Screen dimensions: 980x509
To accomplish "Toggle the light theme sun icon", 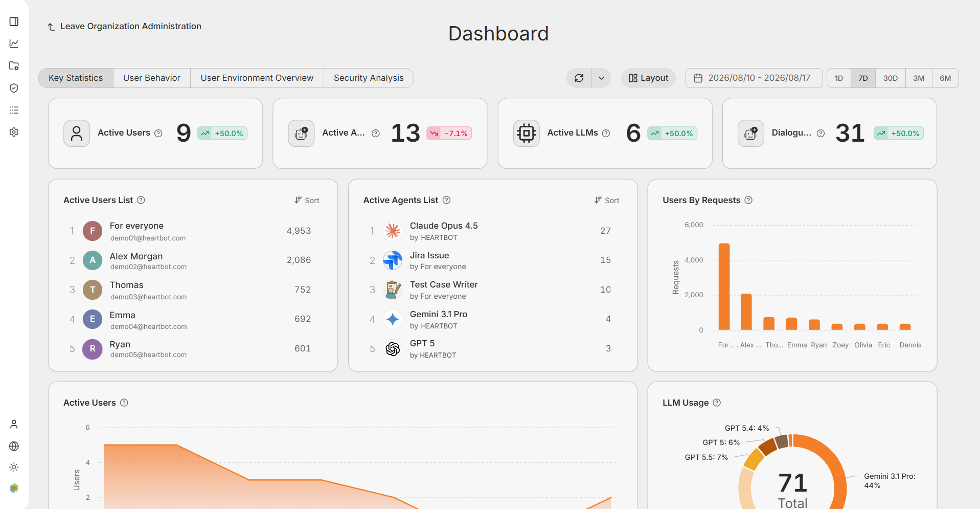I will tap(14, 467).
